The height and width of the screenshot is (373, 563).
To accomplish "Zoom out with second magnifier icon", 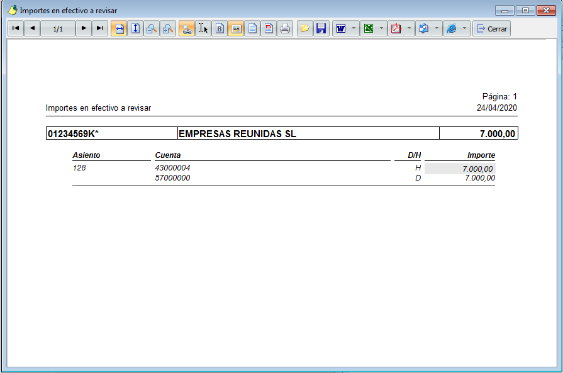I will [168, 28].
